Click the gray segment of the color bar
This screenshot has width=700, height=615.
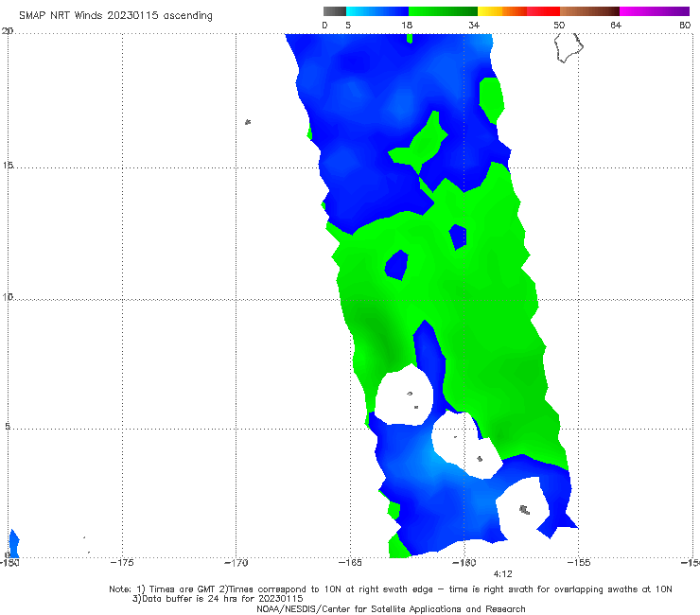(x=335, y=11)
